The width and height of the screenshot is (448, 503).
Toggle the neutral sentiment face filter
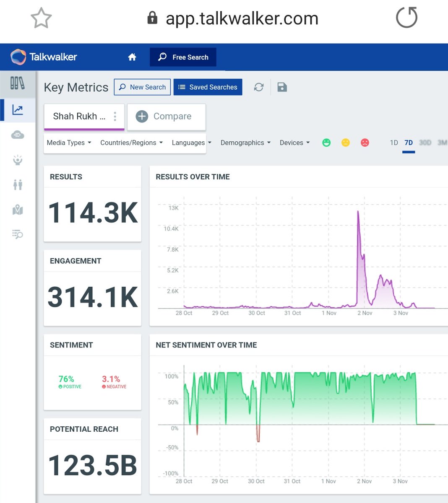tap(346, 143)
